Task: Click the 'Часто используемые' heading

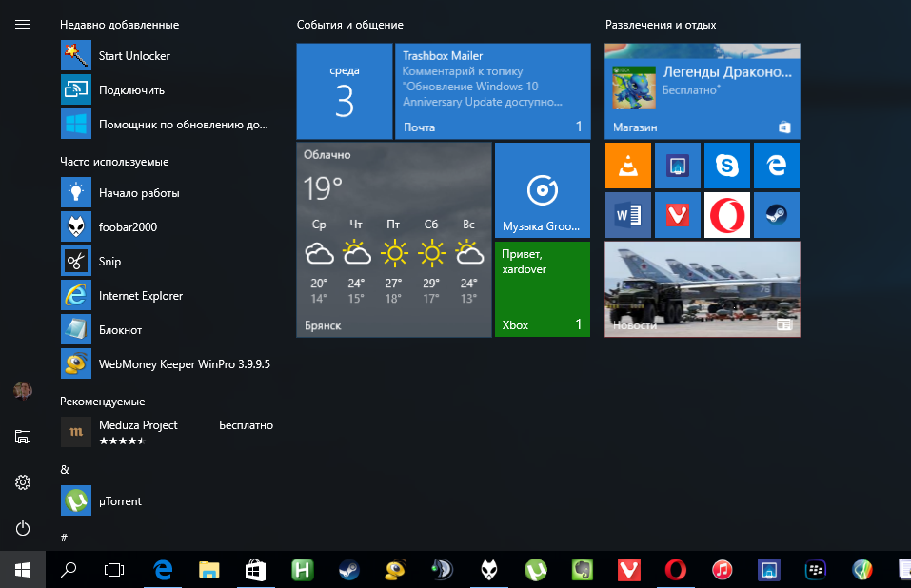Action: 114,162
